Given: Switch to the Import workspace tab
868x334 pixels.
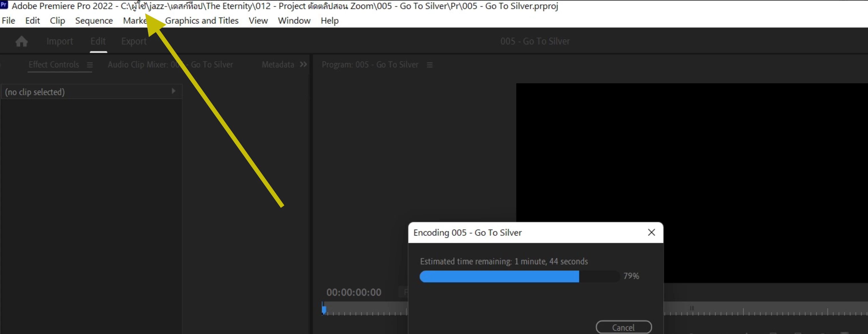Looking at the screenshot, I should point(60,41).
